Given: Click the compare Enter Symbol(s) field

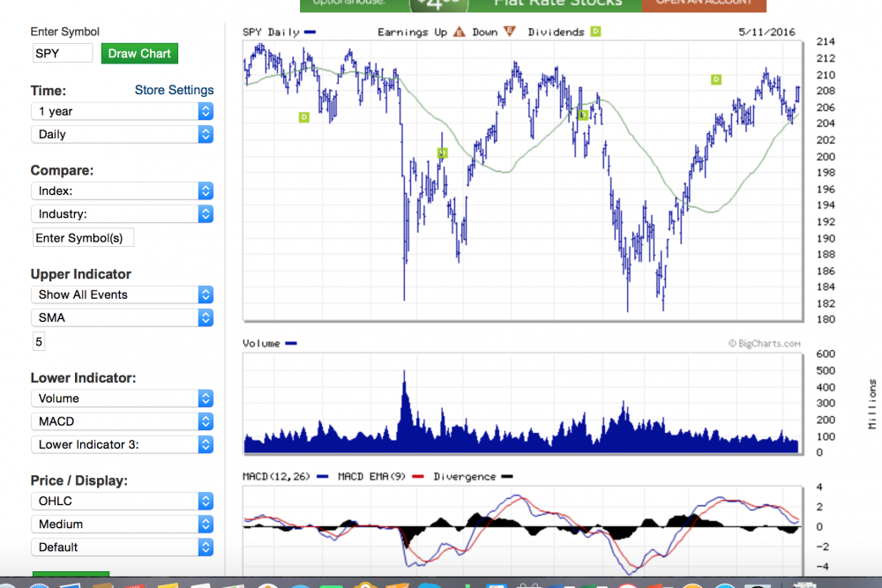Looking at the screenshot, I should 83,238.
